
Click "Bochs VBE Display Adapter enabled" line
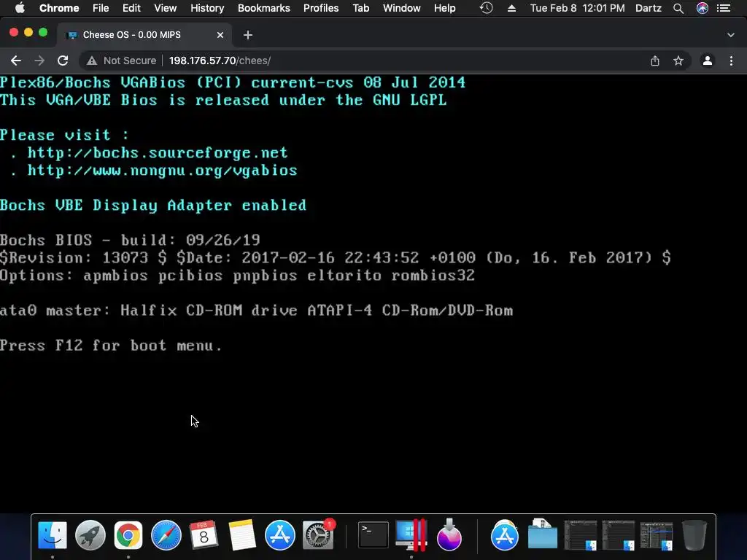coord(153,205)
